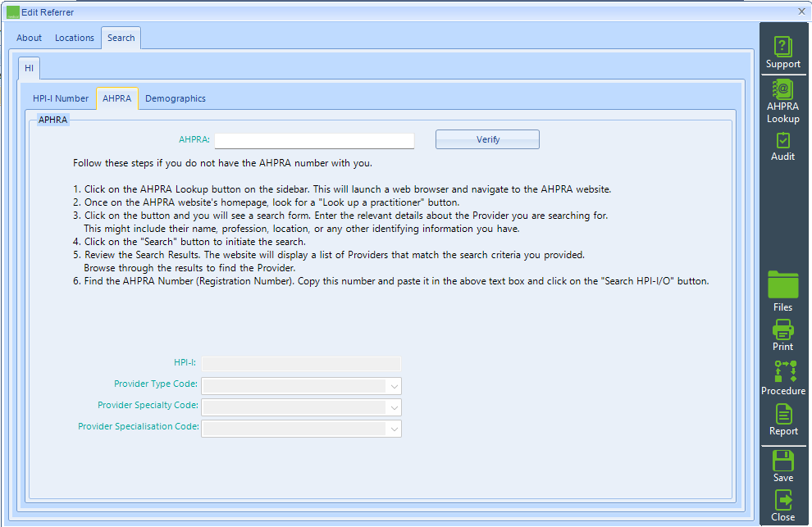
Task: Click the 'Provider Specialty Code:' label
Action: click(148, 405)
